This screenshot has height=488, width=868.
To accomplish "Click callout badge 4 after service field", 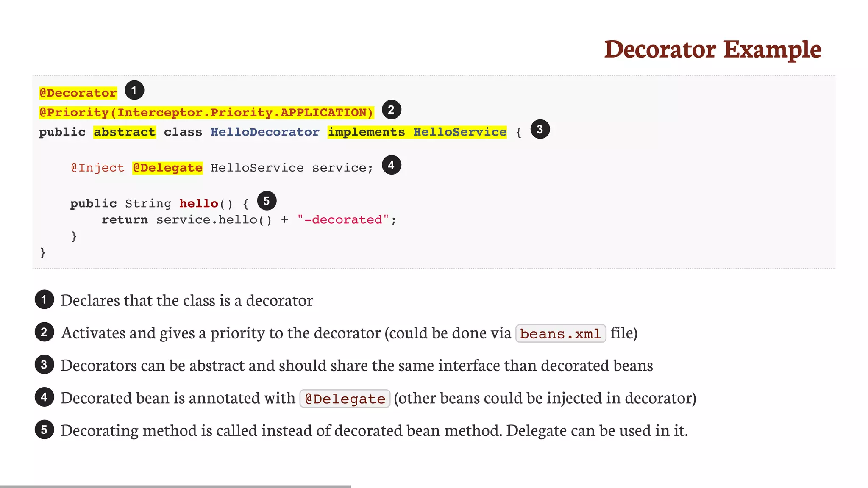I will coord(391,165).
